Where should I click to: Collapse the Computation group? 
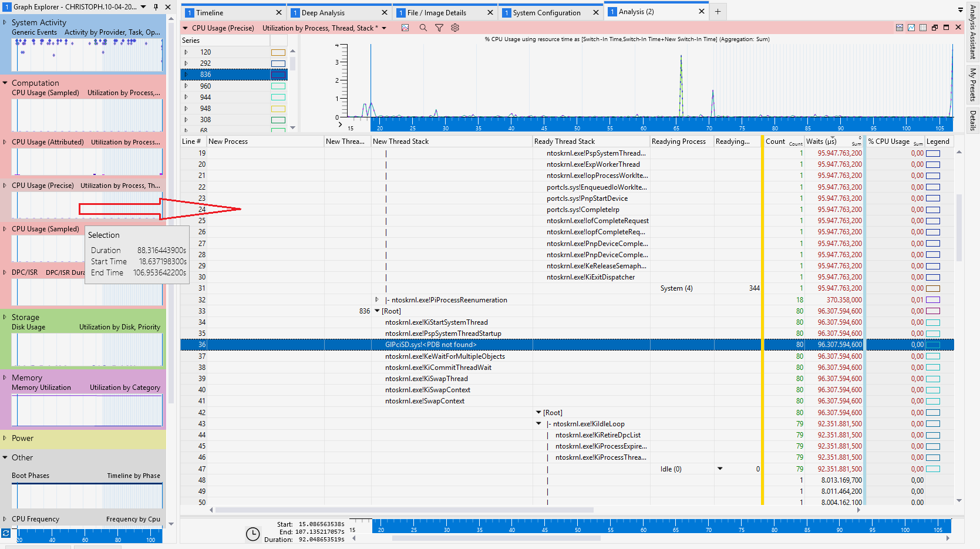5,83
